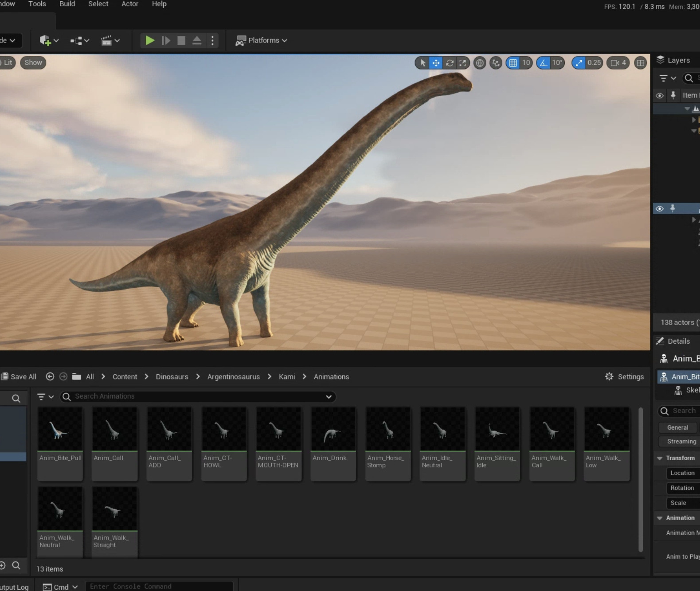Expand saved searches chevron in search bar

(x=328, y=397)
